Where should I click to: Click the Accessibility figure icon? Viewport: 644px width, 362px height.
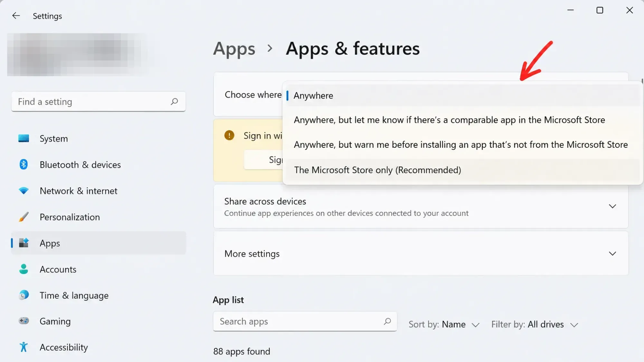(x=24, y=347)
